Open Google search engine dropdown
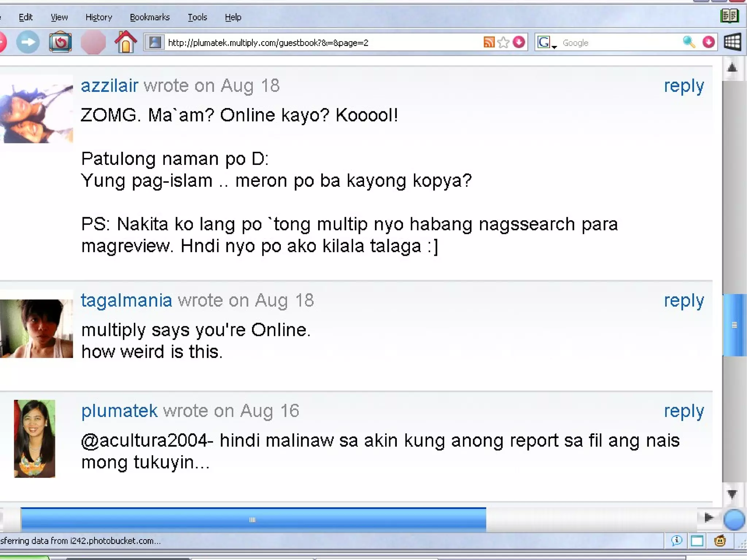This screenshot has width=747, height=560. (x=547, y=43)
